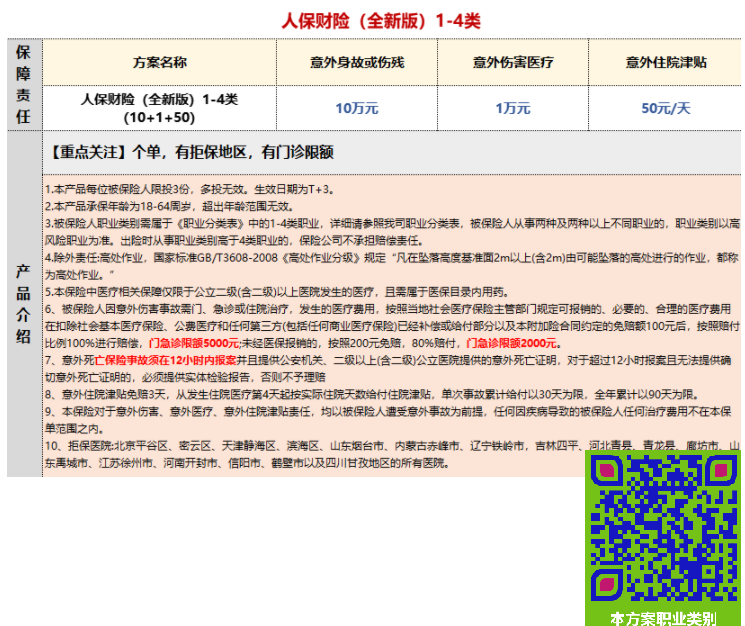Viewport: 745px width, 626px height.
Task: Click the 1万元 coverage value
Action: click(513, 108)
